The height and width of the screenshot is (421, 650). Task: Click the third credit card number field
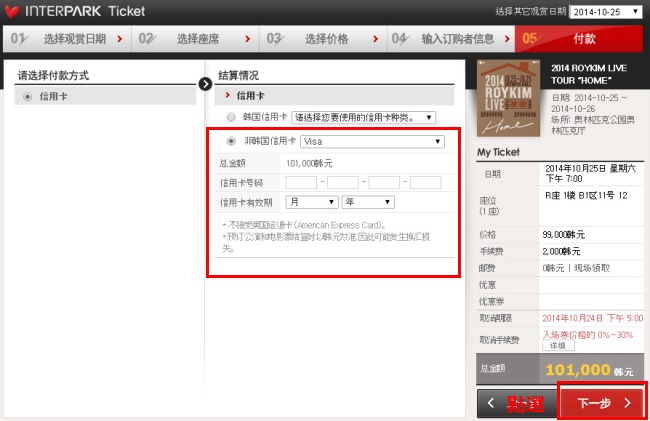tap(384, 182)
